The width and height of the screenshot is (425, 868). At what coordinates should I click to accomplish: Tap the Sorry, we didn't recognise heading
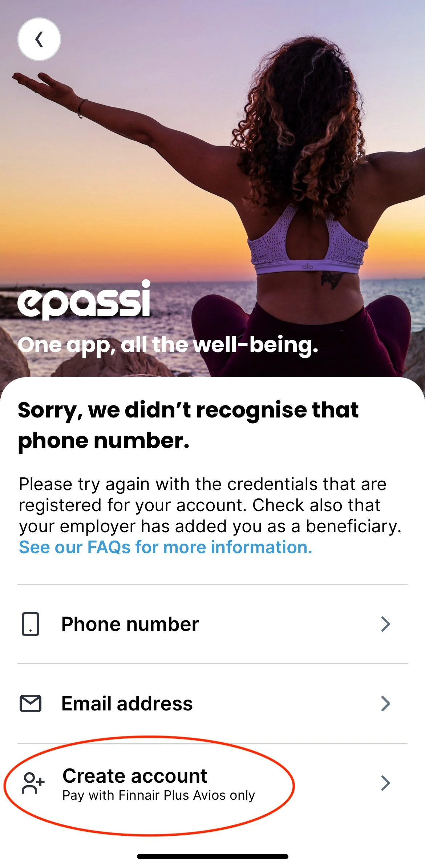pyautogui.click(x=188, y=425)
